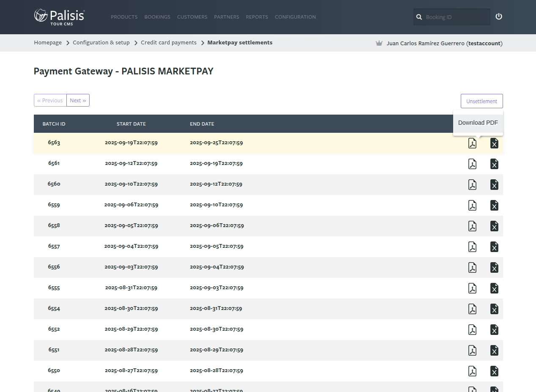Go to Homepage breadcrumb
The width and height of the screenshot is (536, 392).
coord(48,43)
